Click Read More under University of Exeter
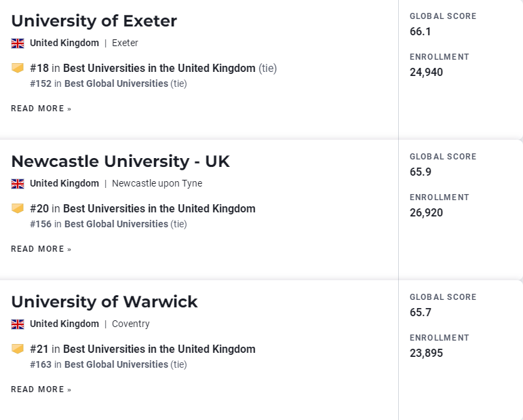The width and height of the screenshot is (523, 420). coord(41,109)
